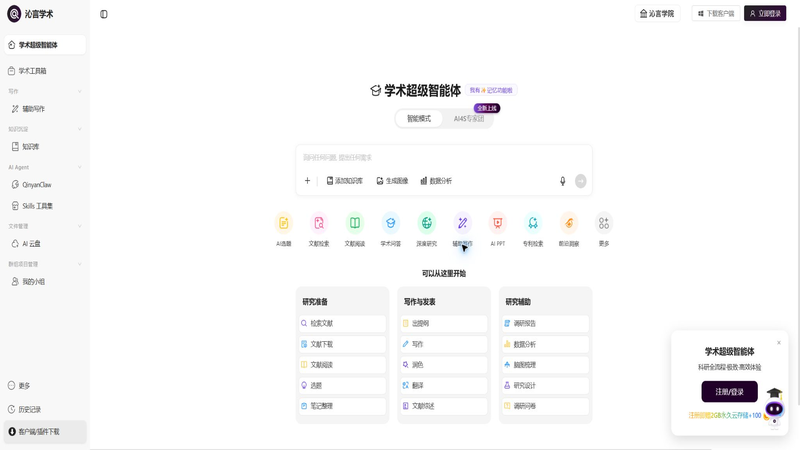Click the 注册/登录 button in popup
The width and height of the screenshot is (800, 450).
[x=729, y=391]
